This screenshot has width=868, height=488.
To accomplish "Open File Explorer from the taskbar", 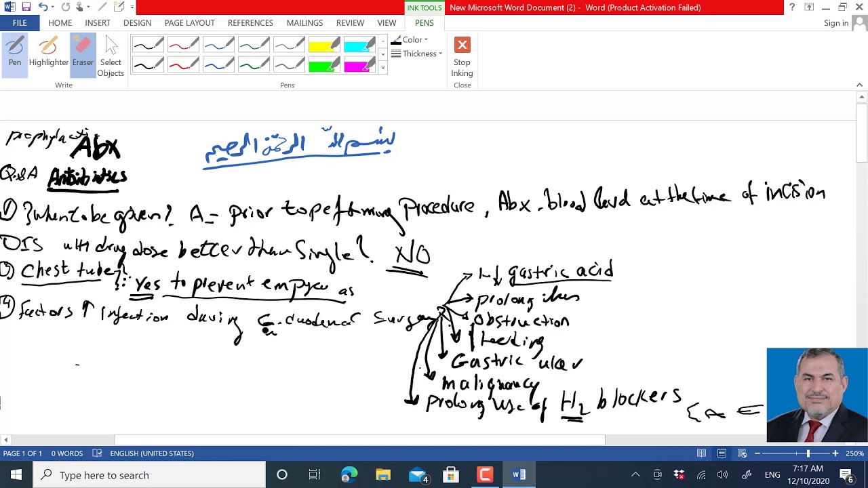I will pos(383,475).
